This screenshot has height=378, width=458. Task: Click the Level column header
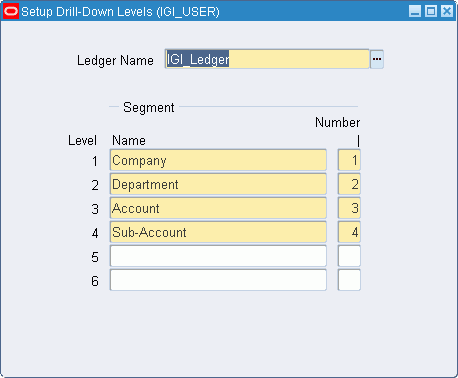click(x=82, y=140)
